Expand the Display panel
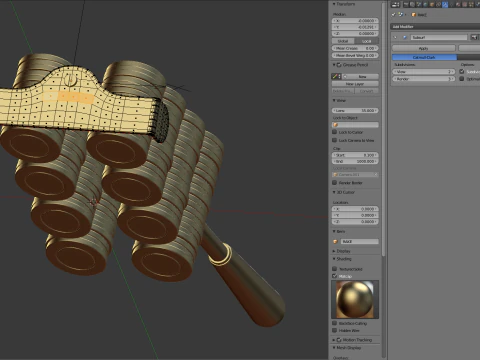Screen dimensions: 480x360 [334, 251]
